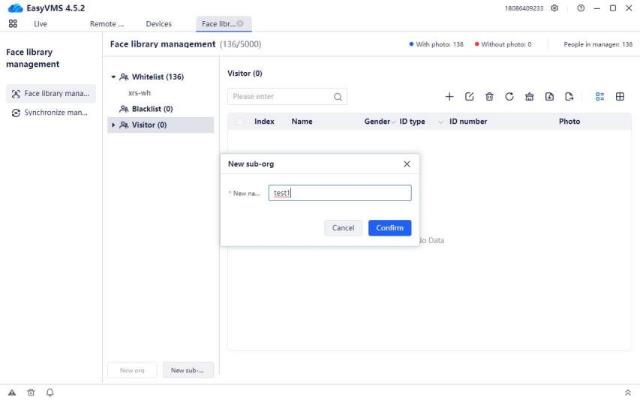Click the plus icon to add person
Viewport: 640px width, 400px height.
(x=449, y=97)
